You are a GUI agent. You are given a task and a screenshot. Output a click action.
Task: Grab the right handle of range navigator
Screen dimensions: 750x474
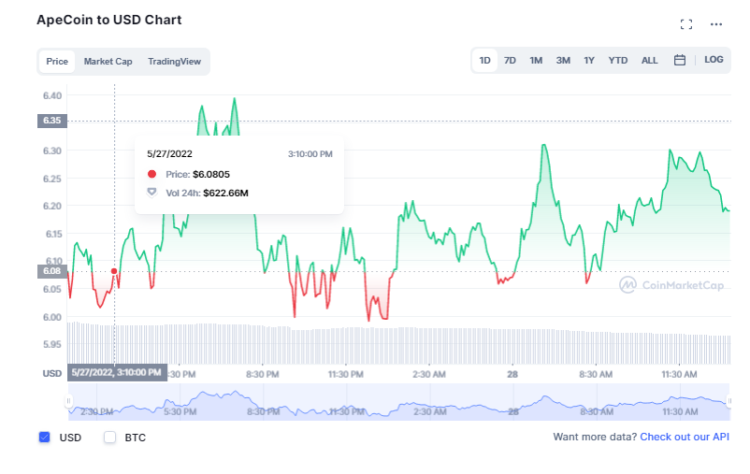click(x=729, y=401)
